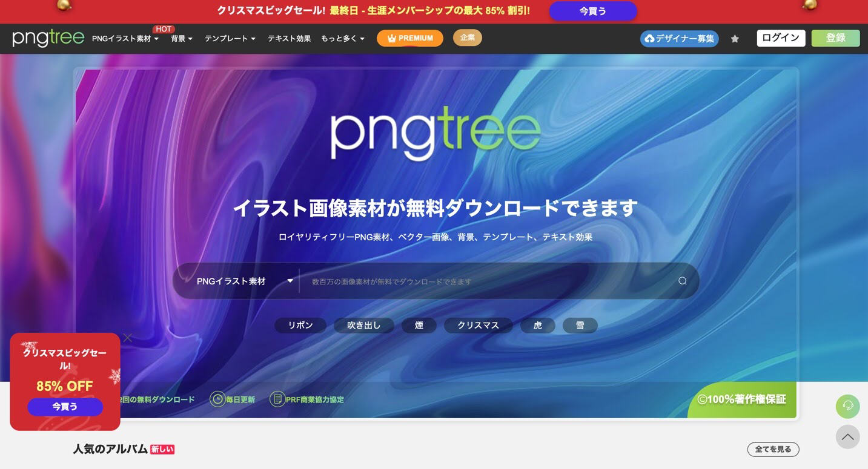Click the daily update clock icon
The height and width of the screenshot is (469, 868).
click(217, 399)
